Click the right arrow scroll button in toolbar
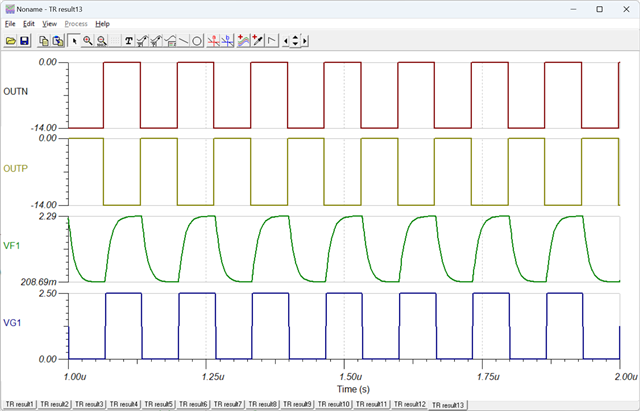Screen dimensions: 640x411 click(304, 41)
